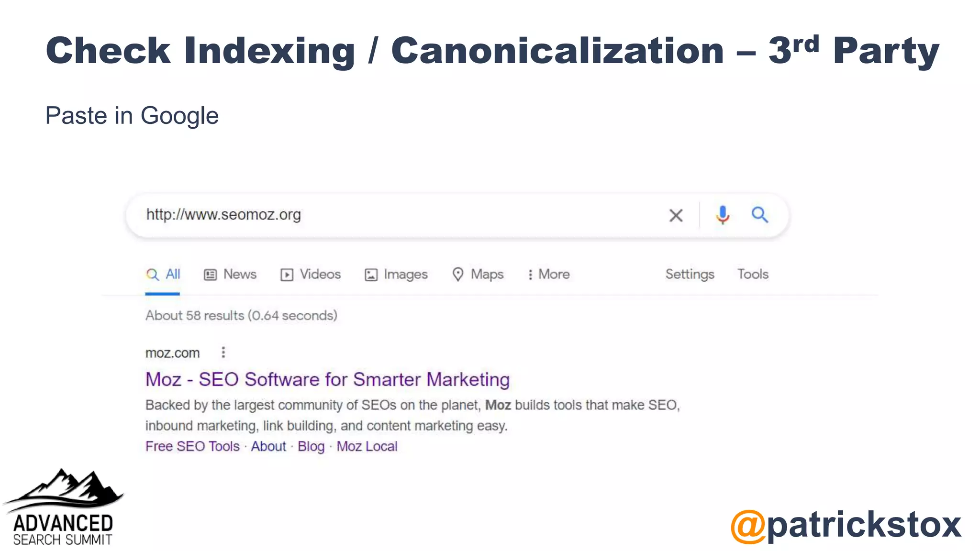The height and width of the screenshot is (551, 980).
Task: Switch to the Images tab
Action: pyautogui.click(x=396, y=275)
